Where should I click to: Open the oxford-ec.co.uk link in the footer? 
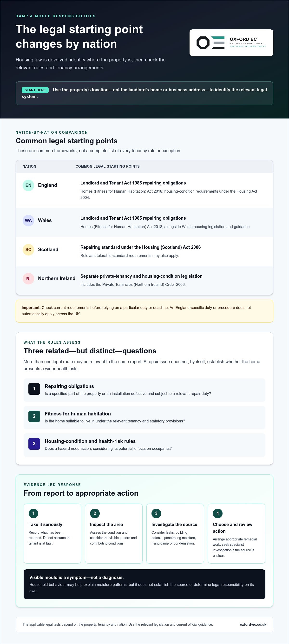(x=253, y=624)
